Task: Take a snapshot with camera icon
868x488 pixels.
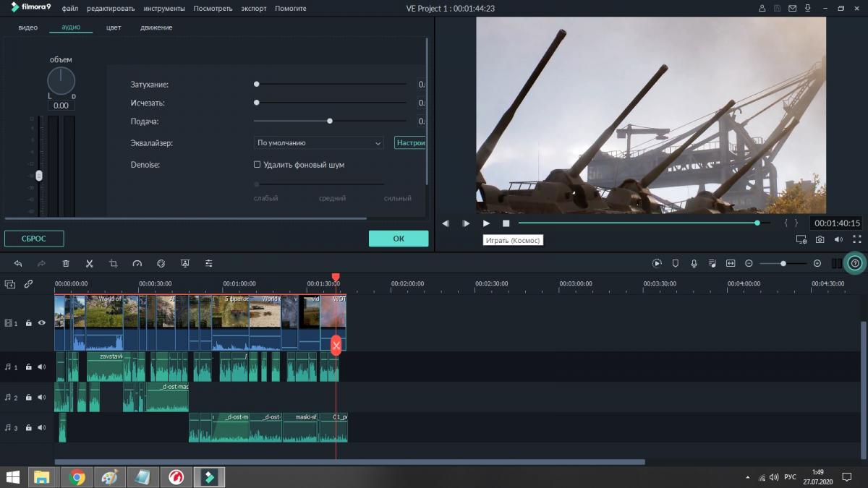Action: (820, 239)
